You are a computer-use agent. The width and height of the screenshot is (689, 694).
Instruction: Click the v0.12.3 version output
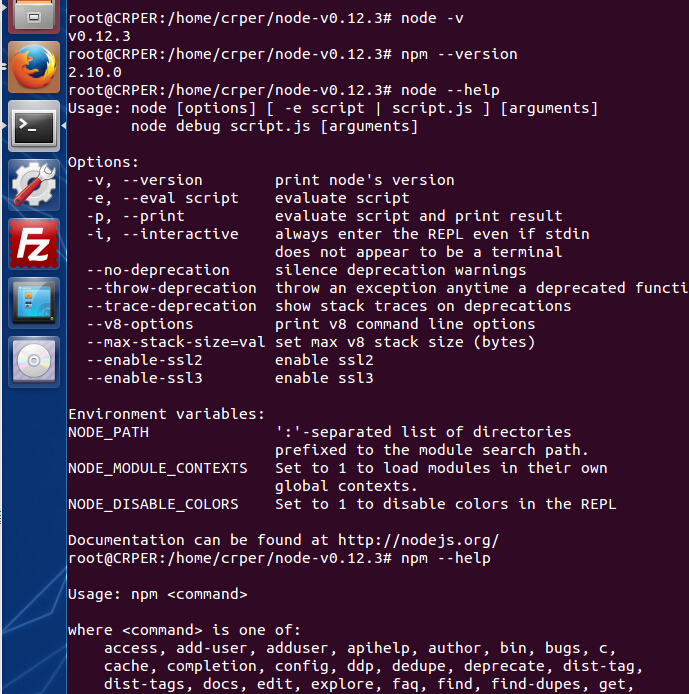[99, 36]
